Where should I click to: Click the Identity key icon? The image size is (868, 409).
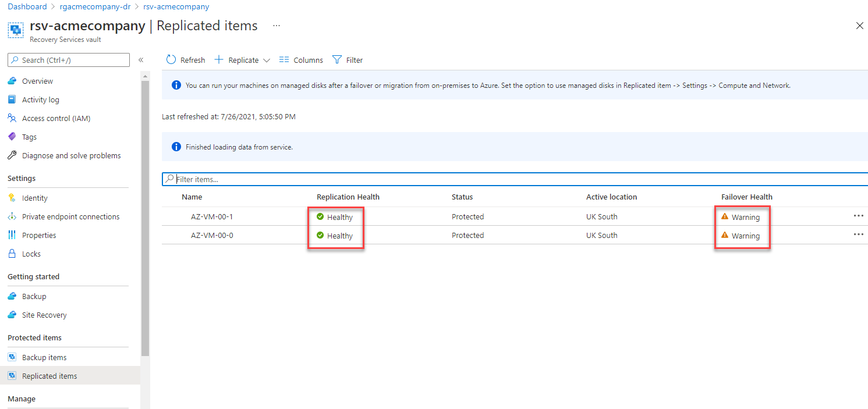pos(12,198)
